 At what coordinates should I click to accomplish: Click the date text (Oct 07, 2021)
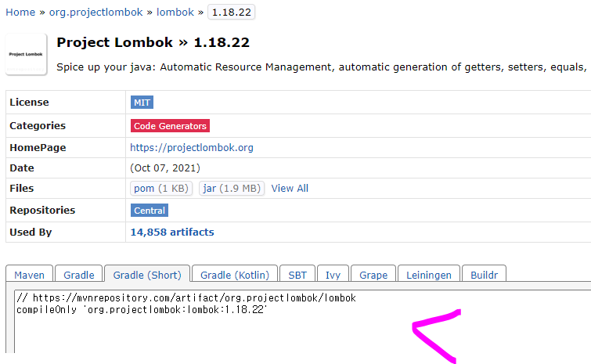[165, 168]
